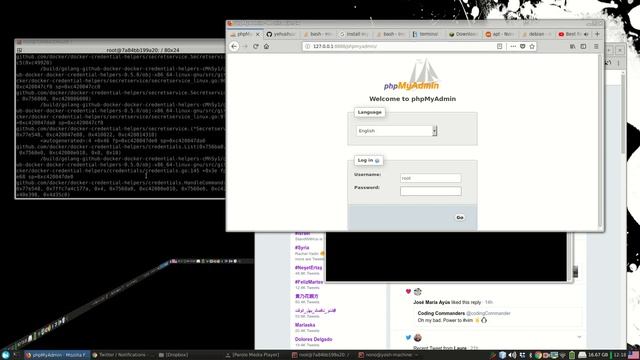
Task: Click the taskbar clock
Action: coord(620,355)
